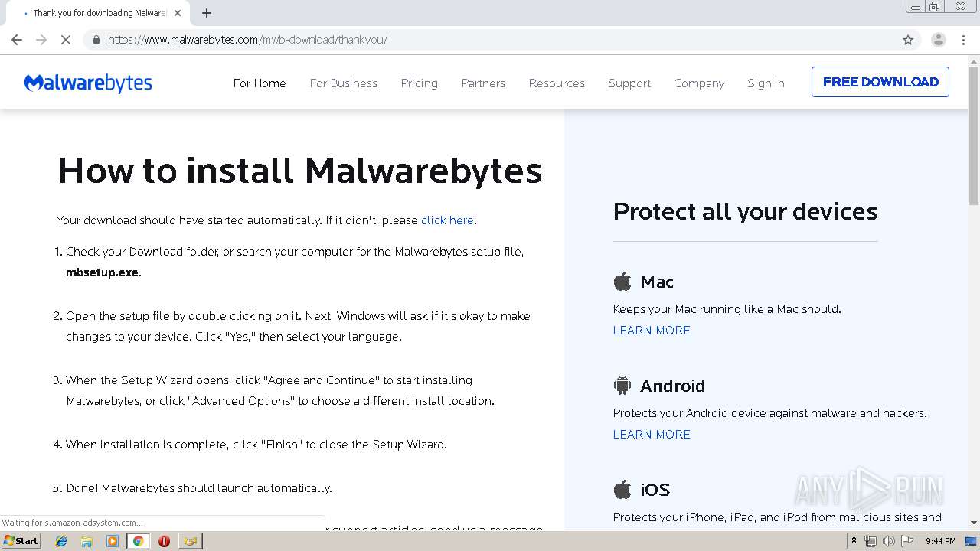Open LEARN MORE under Android
This screenshot has height=551, width=980.
[652, 435]
